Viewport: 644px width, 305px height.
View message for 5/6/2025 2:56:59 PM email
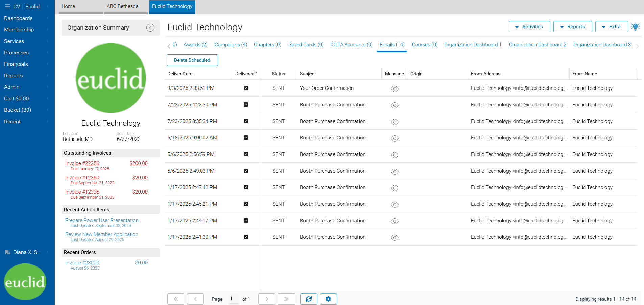coord(395,155)
